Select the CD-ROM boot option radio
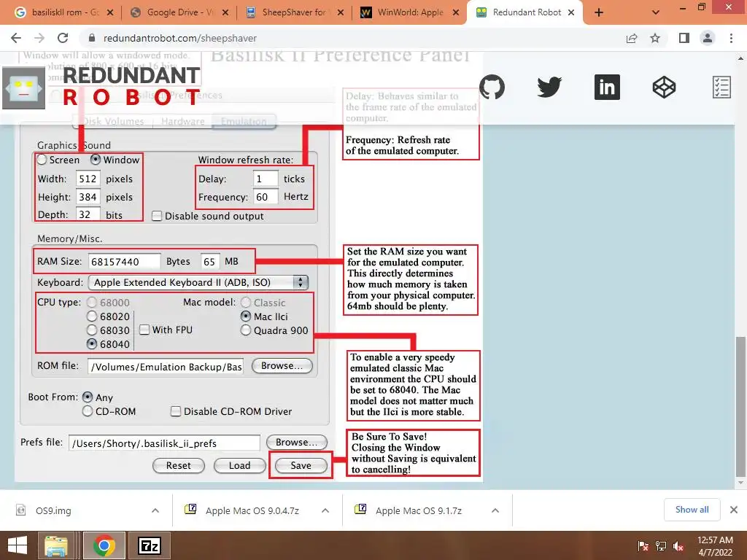This screenshot has height=560, width=747. pyautogui.click(x=88, y=411)
